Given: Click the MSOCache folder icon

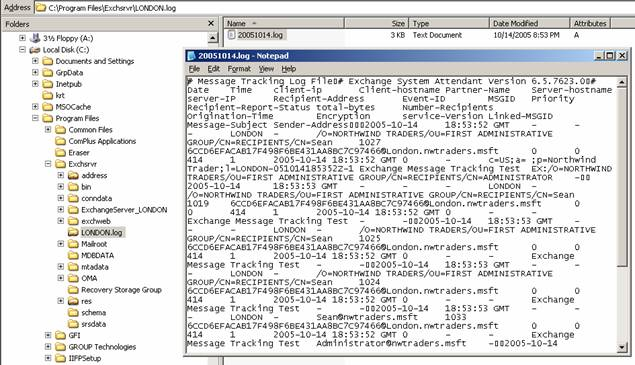Looking at the screenshot, I should pyautogui.click(x=48, y=107).
